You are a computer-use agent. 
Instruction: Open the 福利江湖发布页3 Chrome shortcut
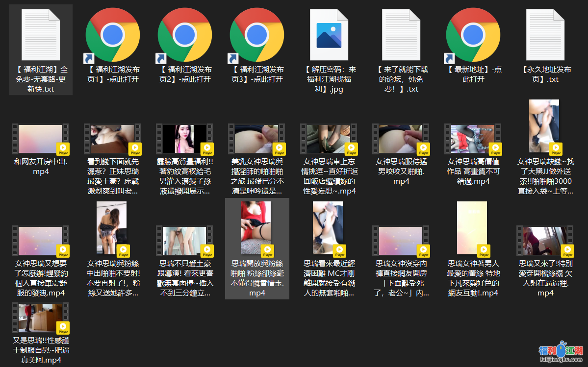click(257, 38)
